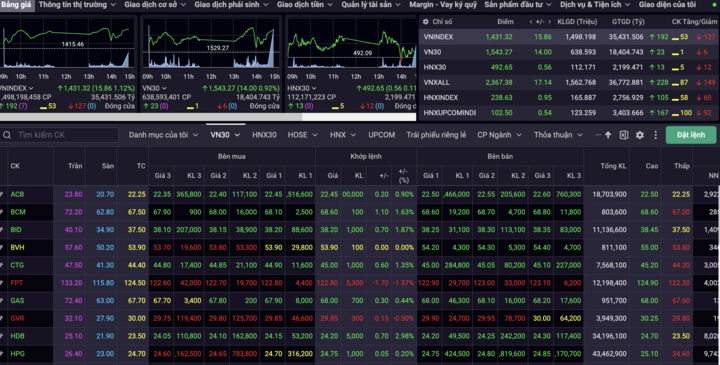
Task: Click the up arrow icon beside Excel export
Action: (608, 135)
